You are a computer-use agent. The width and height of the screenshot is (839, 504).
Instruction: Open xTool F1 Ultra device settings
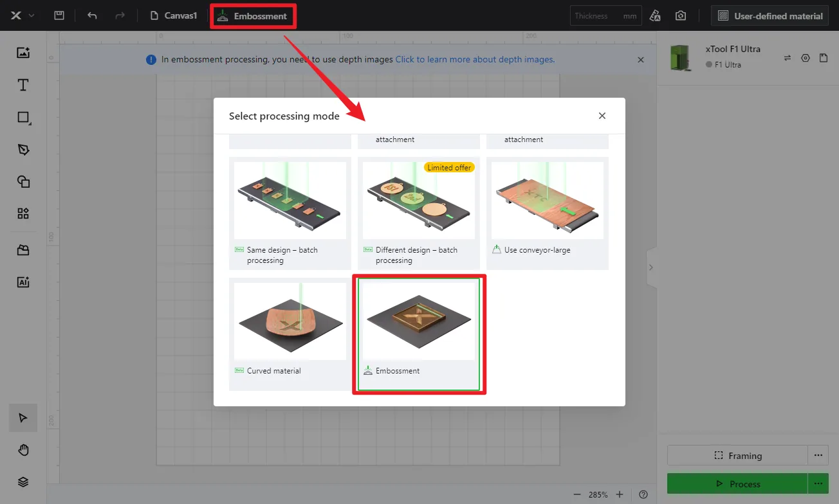[805, 58]
